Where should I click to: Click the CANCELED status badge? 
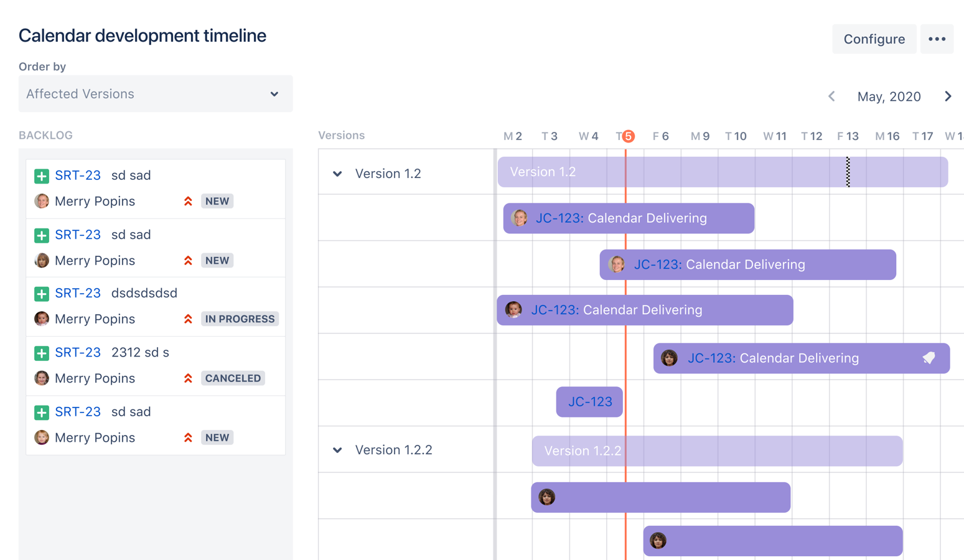click(233, 378)
